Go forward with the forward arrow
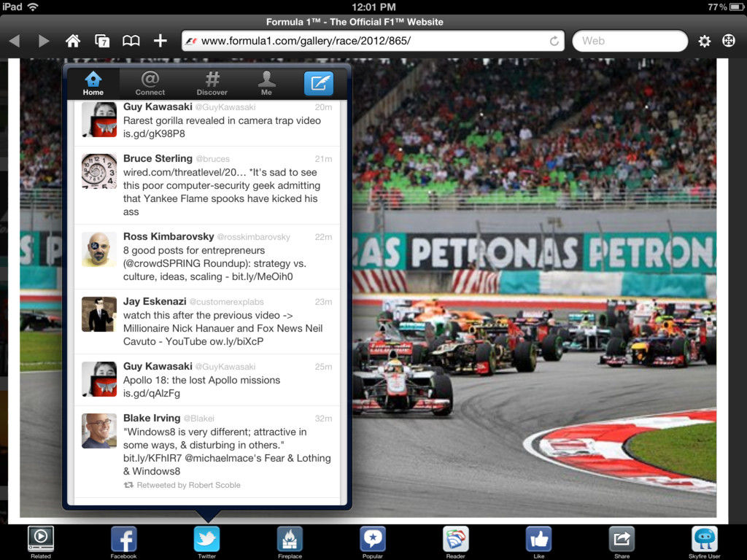 tap(44, 41)
